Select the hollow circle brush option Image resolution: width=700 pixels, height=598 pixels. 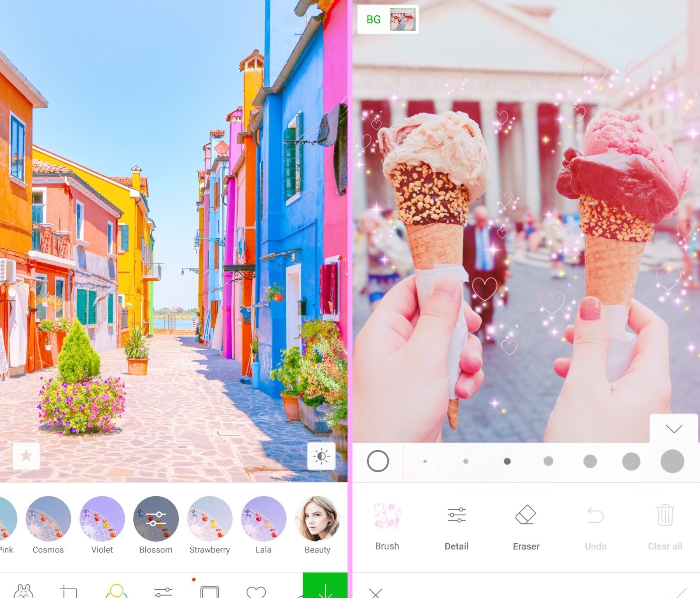coord(378,461)
